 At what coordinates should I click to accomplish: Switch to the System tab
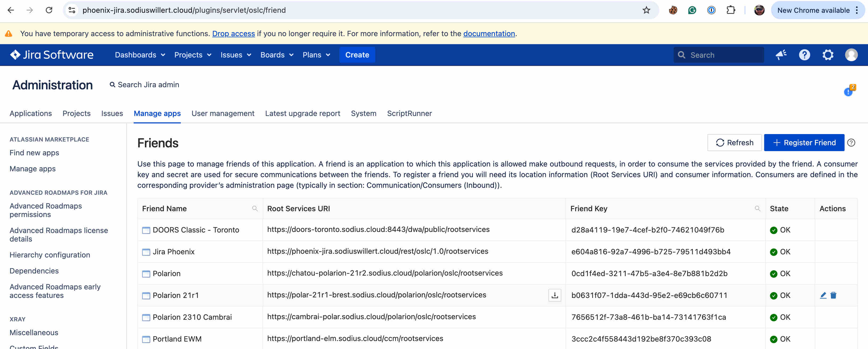pyautogui.click(x=363, y=113)
